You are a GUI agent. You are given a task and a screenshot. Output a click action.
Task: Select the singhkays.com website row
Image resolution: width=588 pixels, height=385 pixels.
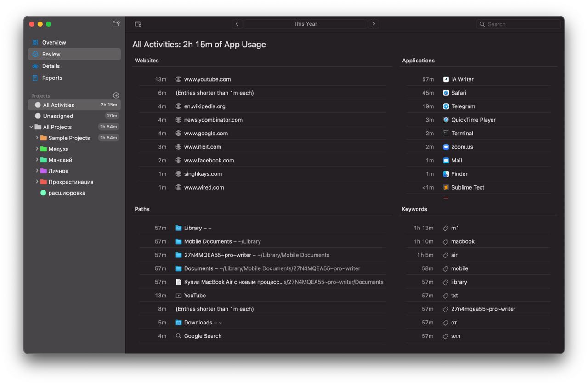coord(262,174)
